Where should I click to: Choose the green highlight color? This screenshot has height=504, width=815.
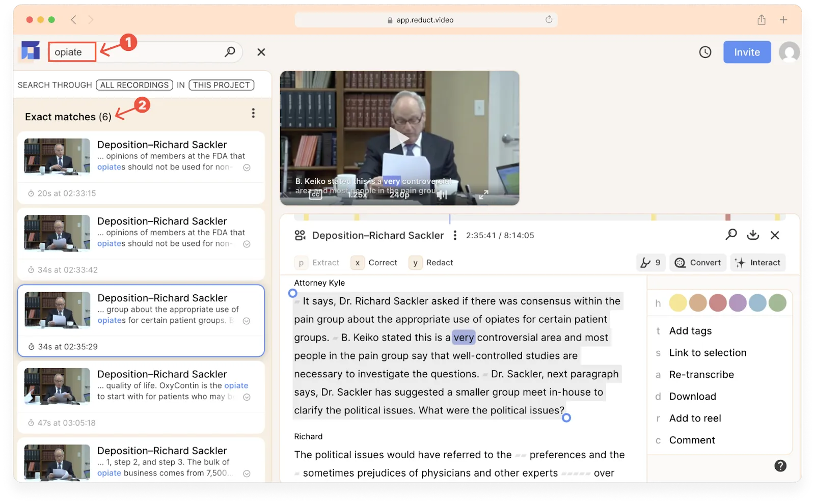coord(777,303)
